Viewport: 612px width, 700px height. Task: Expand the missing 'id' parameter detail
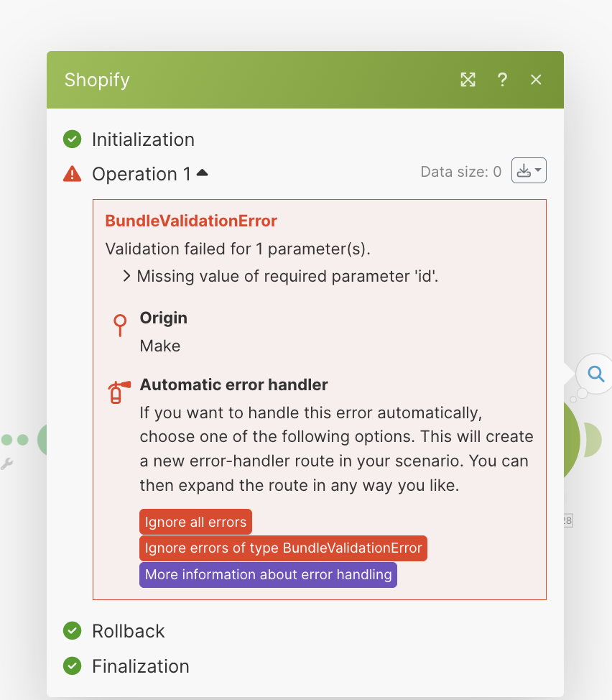point(126,276)
